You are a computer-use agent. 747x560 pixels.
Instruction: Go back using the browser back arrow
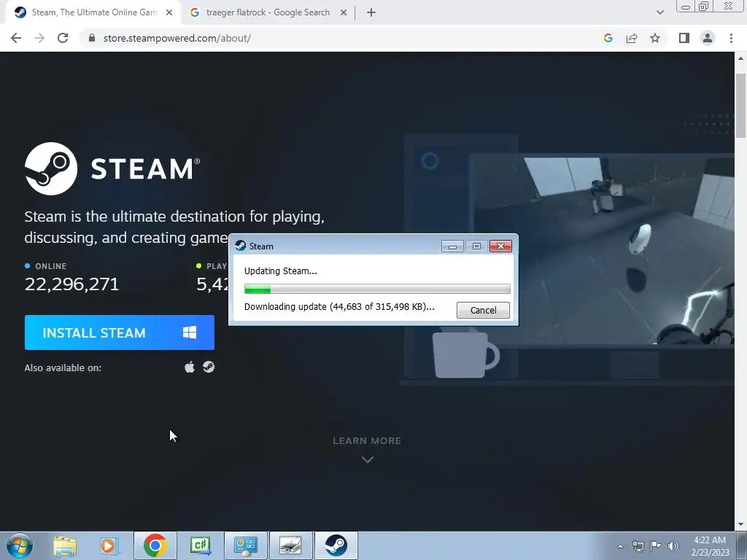[16, 38]
